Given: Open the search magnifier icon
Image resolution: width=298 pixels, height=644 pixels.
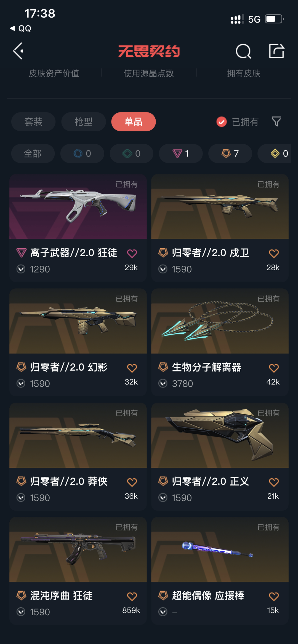Looking at the screenshot, I should pos(243,51).
